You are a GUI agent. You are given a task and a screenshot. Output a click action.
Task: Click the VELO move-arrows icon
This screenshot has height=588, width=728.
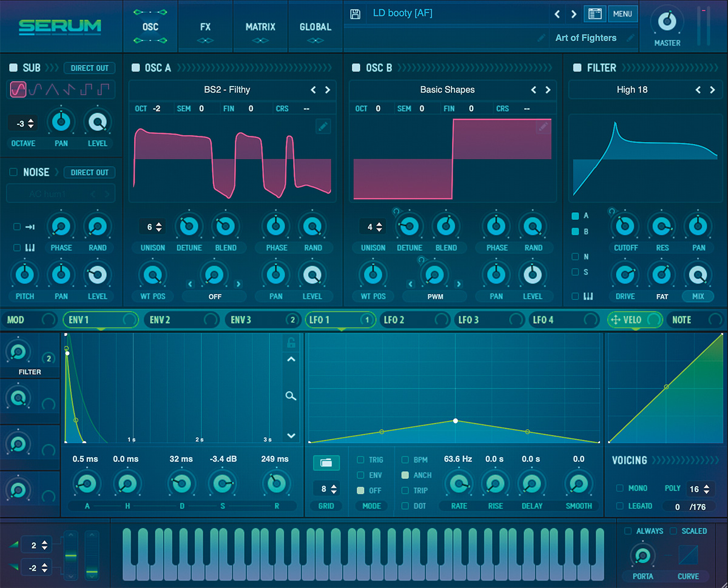click(x=616, y=319)
